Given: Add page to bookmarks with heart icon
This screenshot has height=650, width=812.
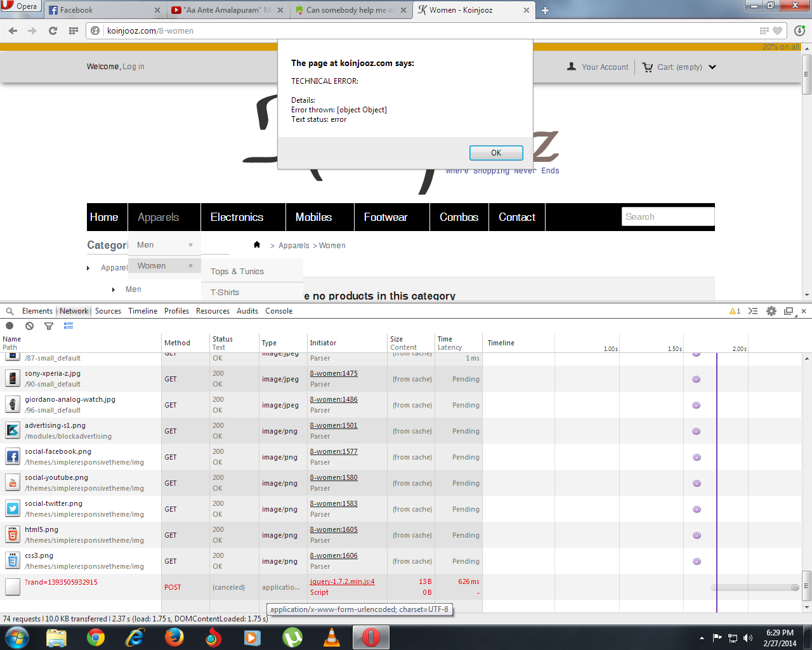Looking at the screenshot, I should tap(777, 30).
